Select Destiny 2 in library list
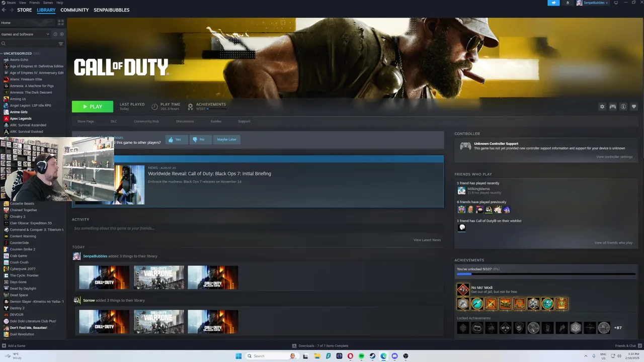644x362 pixels. coord(17,308)
